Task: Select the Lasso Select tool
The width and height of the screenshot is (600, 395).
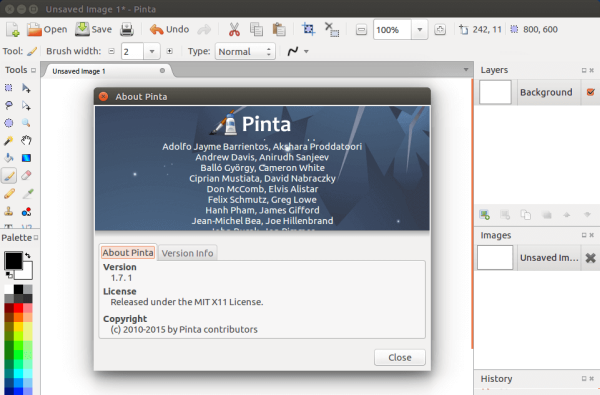Action: [x=8, y=105]
